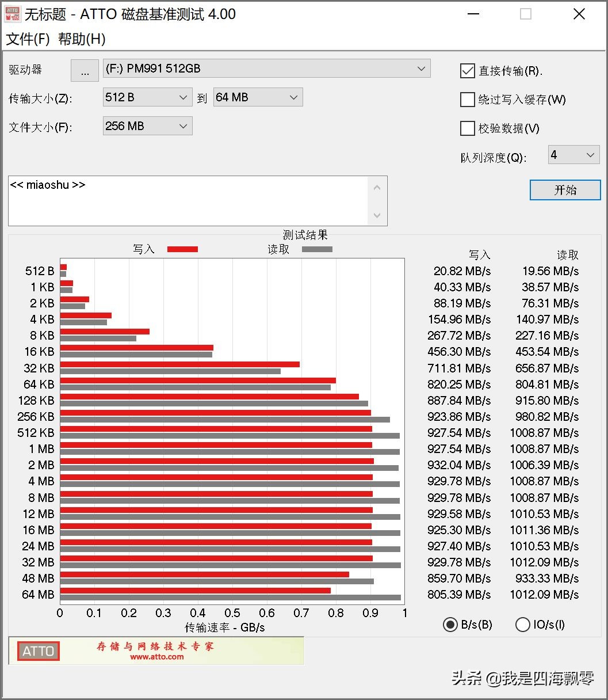608x700 pixels.
Task: Click read value 933.33 MB/s
Action: pos(548,579)
